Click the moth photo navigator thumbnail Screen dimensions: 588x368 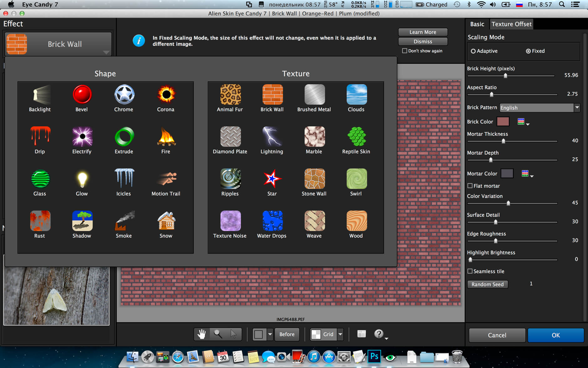(x=57, y=296)
